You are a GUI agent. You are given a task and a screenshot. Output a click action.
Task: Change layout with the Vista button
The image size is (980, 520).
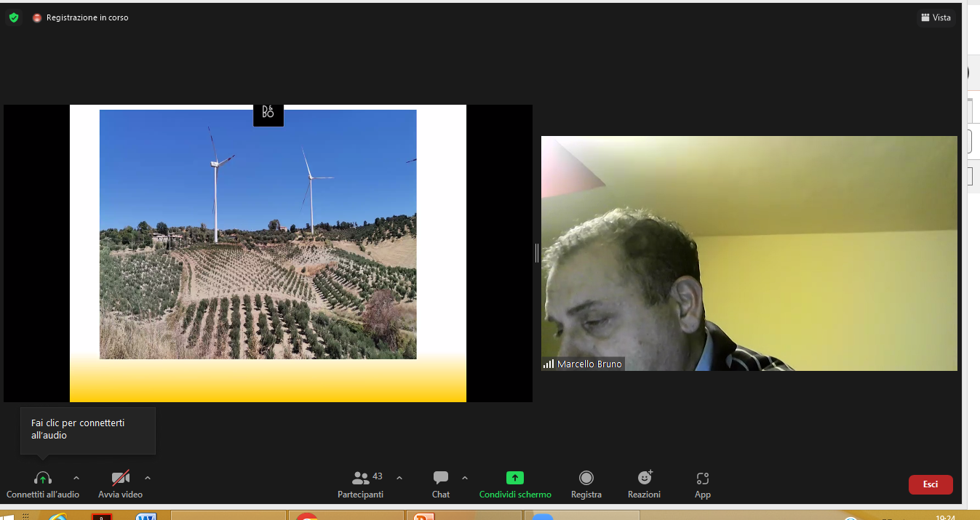(x=936, y=17)
